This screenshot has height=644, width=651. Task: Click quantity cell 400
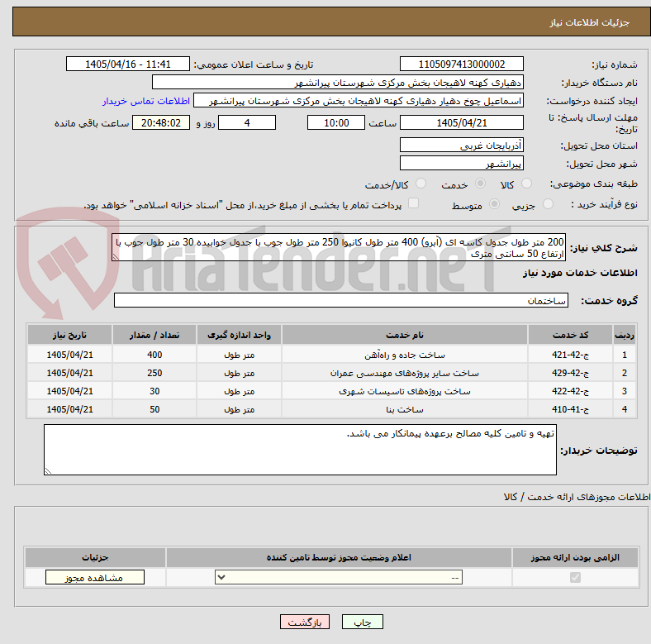(x=154, y=355)
